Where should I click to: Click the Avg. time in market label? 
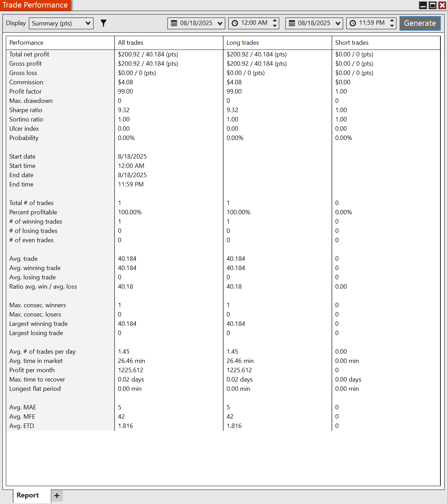(x=36, y=361)
